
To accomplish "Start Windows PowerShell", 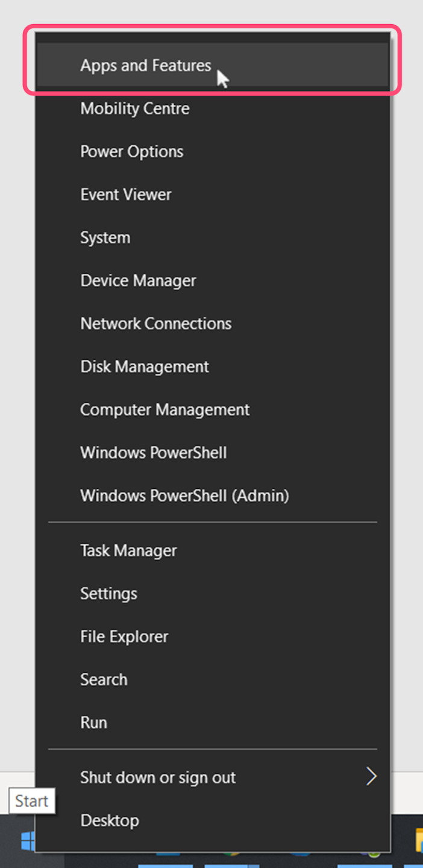I will pos(154,453).
